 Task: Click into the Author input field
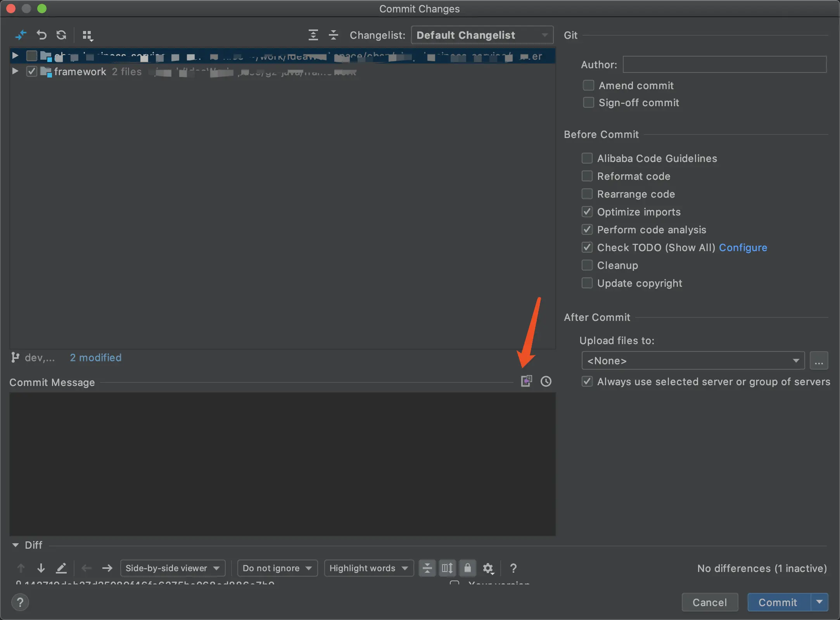[x=724, y=64]
